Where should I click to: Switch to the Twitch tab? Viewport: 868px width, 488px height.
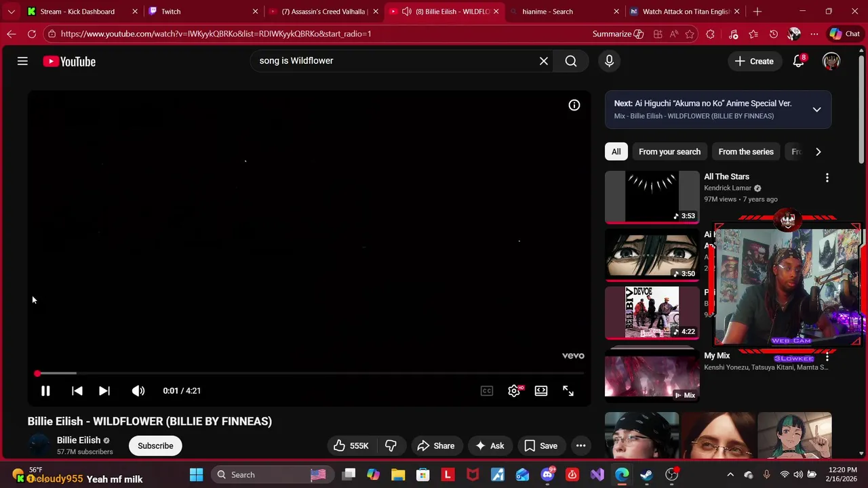[x=202, y=12]
